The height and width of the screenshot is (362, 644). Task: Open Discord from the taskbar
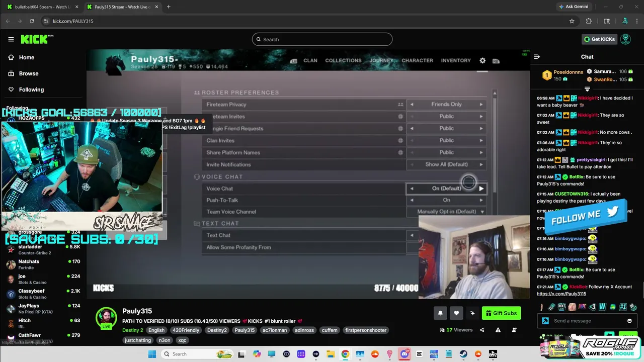point(405,354)
